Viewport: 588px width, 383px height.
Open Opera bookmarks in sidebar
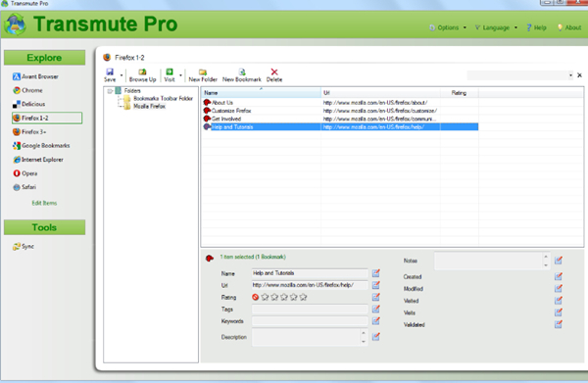click(x=25, y=173)
